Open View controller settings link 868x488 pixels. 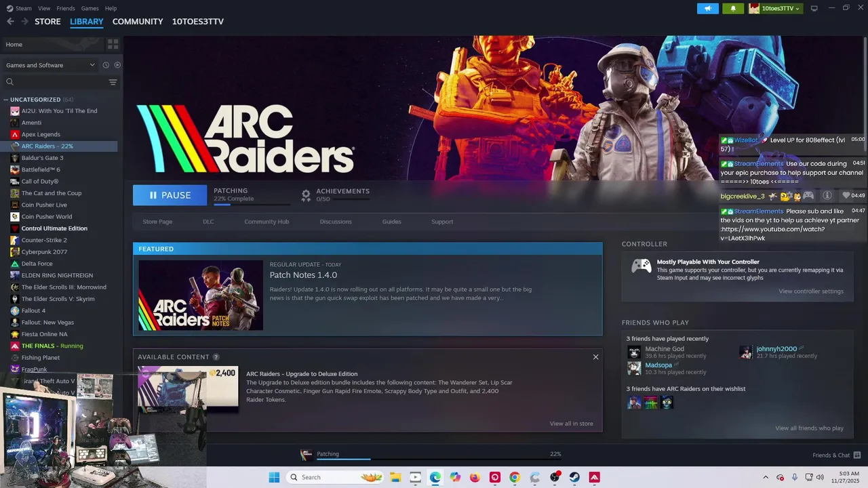(x=811, y=291)
